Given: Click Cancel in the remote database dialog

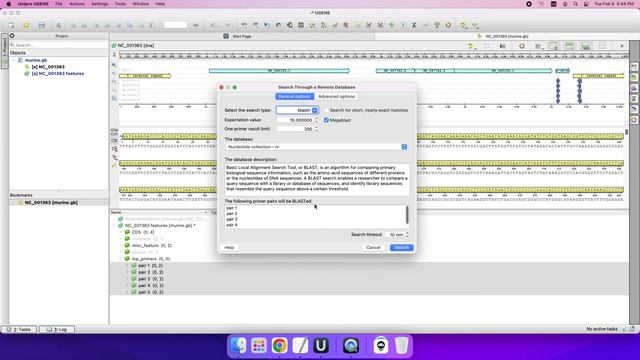Looking at the screenshot, I should pyautogui.click(x=373, y=248).
